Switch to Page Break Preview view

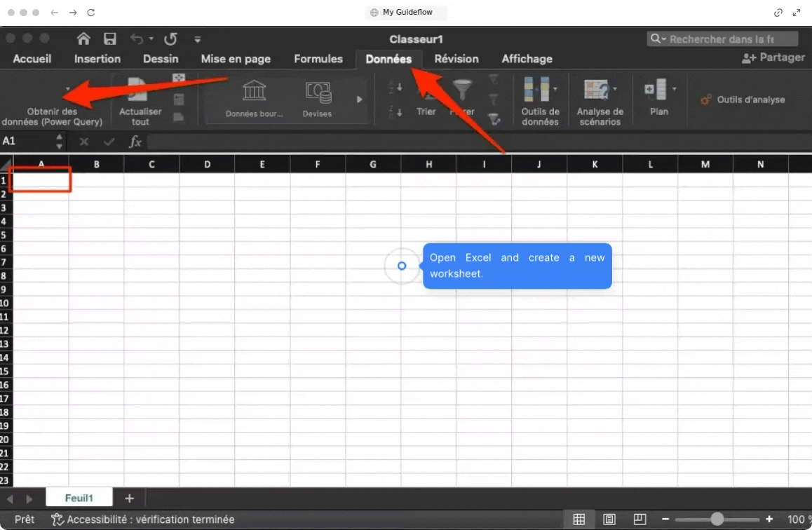tap(640, 519)
